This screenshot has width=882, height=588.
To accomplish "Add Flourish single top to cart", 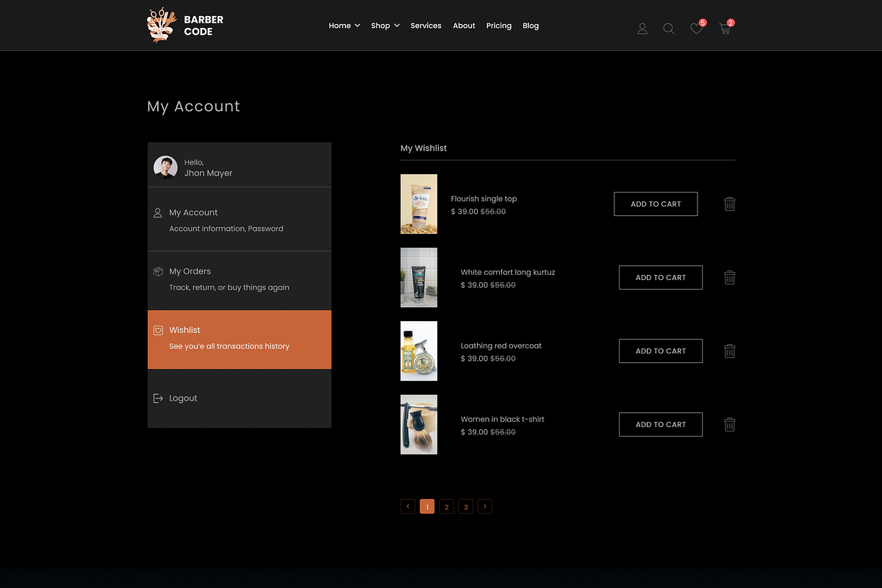I will pyautogui.click(x=656, y=204).
